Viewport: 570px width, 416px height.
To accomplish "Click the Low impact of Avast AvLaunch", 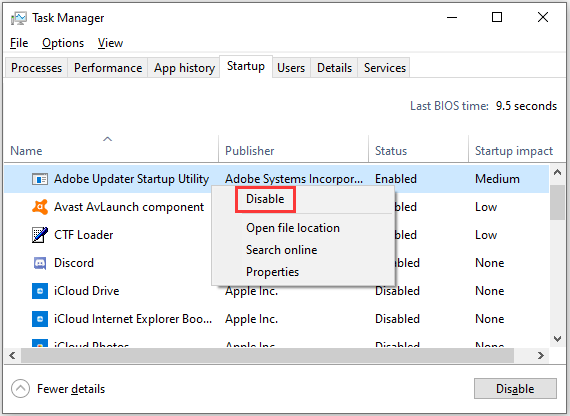I will pos(486,207).
